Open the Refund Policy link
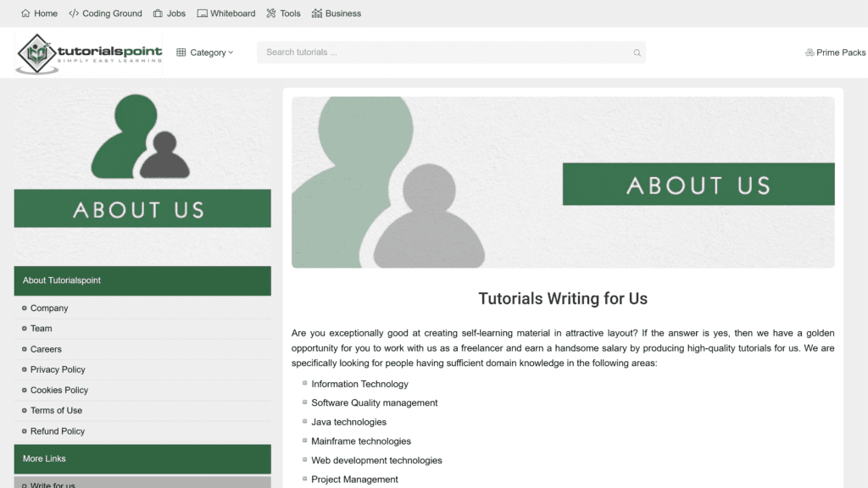Screen dimensions: 868x488 click(x=58, y=431)
